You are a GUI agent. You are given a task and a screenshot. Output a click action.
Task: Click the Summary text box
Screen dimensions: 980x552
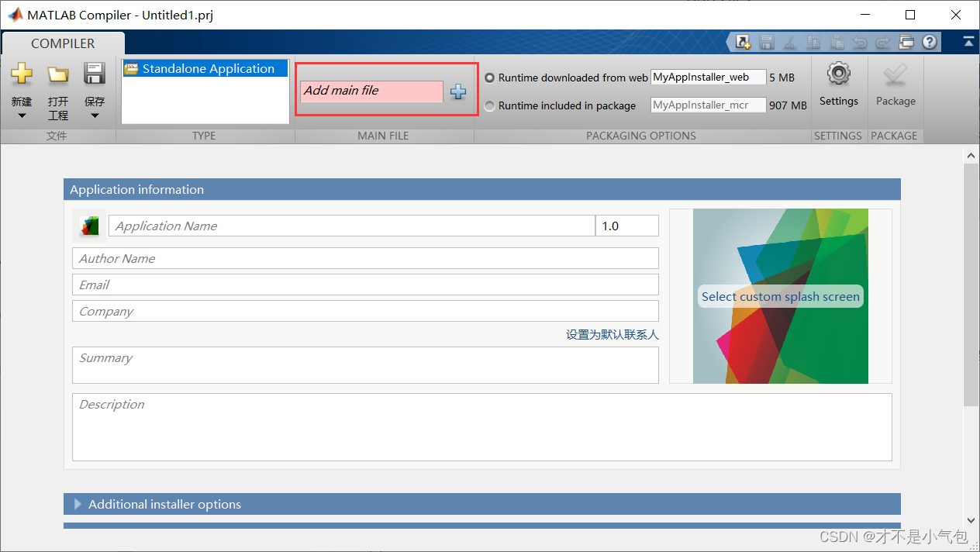point(365,365)
